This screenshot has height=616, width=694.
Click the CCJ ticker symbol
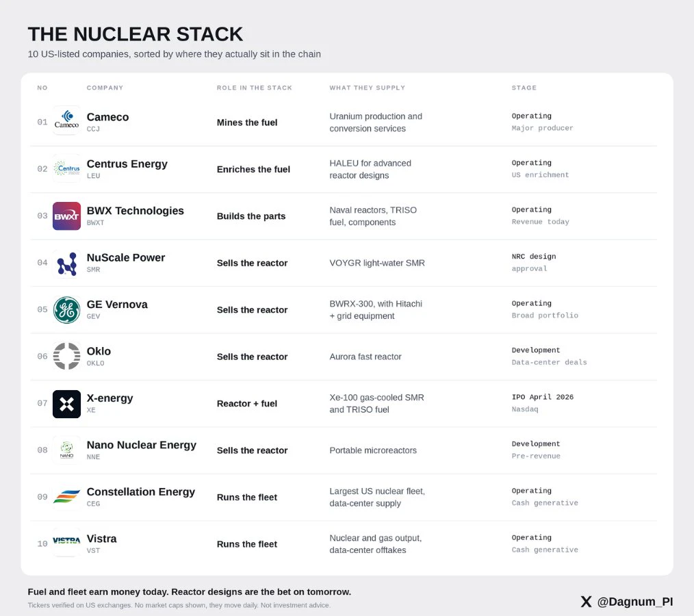93,129
